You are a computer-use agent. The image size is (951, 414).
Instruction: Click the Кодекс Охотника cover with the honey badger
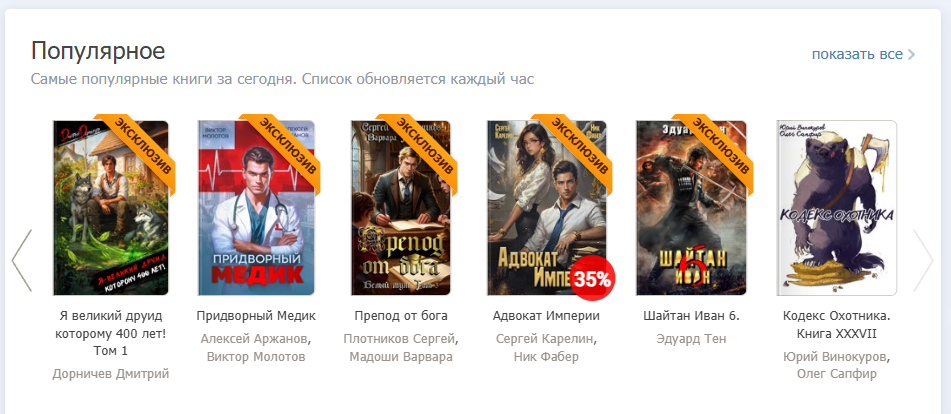(x=837, y=207)
